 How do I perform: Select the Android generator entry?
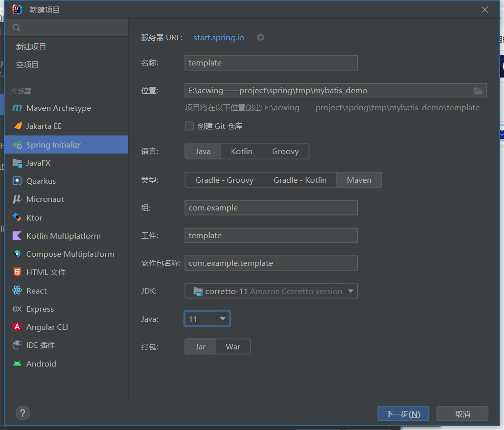(66, 364)
